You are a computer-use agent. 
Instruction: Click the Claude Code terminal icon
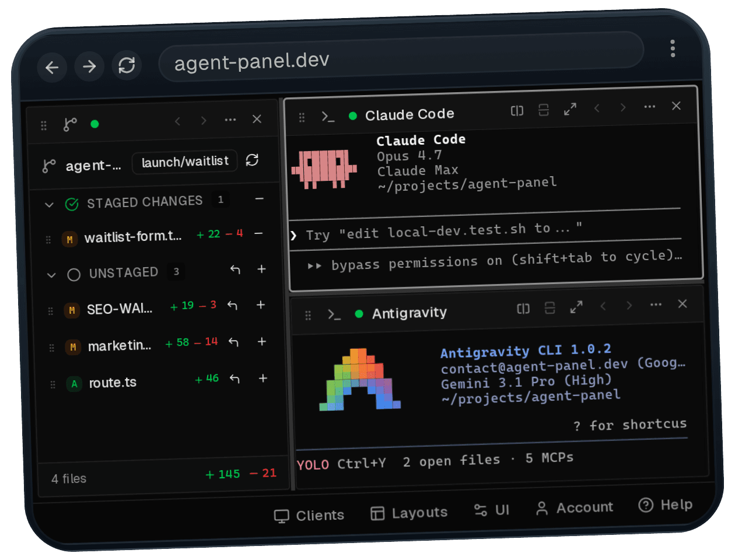coord(328,117)
